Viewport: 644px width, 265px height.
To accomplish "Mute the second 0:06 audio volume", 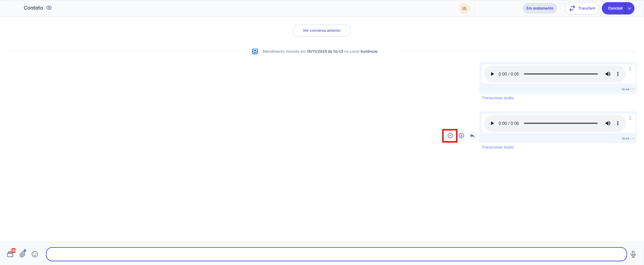I will [608, 123].
